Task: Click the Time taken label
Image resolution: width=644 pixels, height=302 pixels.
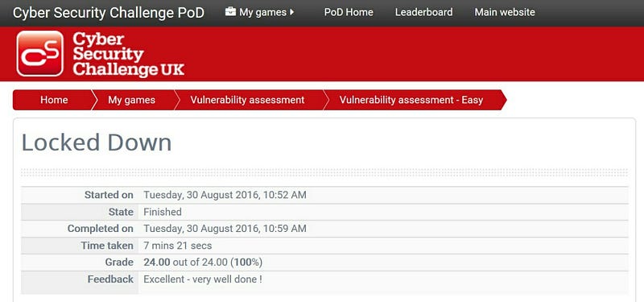Action: (107, 246)
